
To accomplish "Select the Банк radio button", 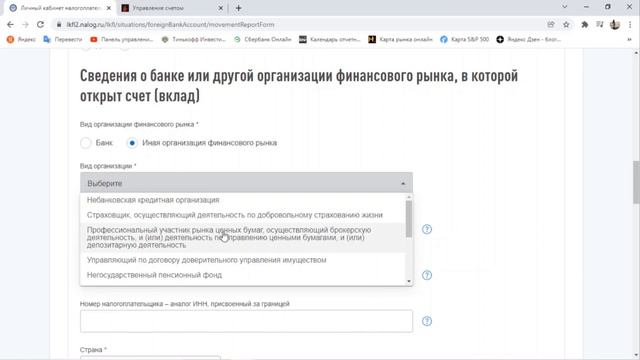I will point(86,143).
